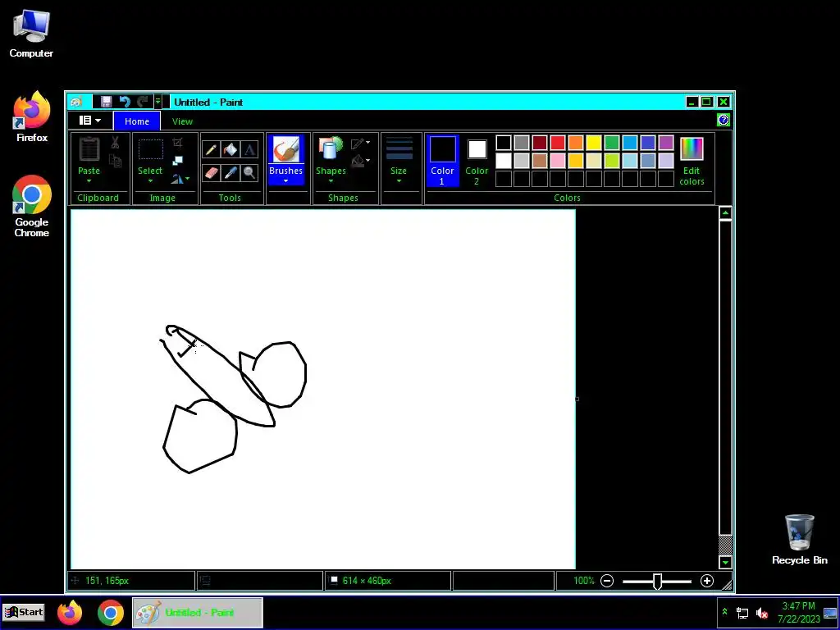The width and height of the screenshot is (840, 630).
Task: Click the Paste clipboard icon
Action: [x=89, y=149]
